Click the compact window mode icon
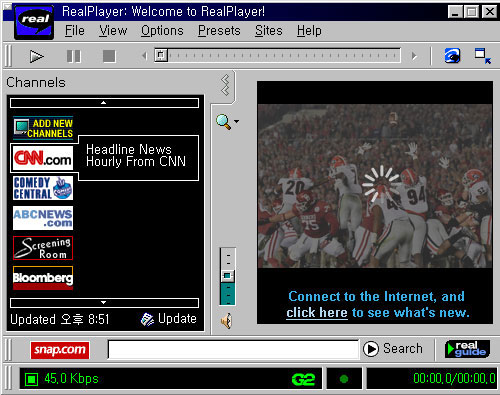 [x=483, y=56]
